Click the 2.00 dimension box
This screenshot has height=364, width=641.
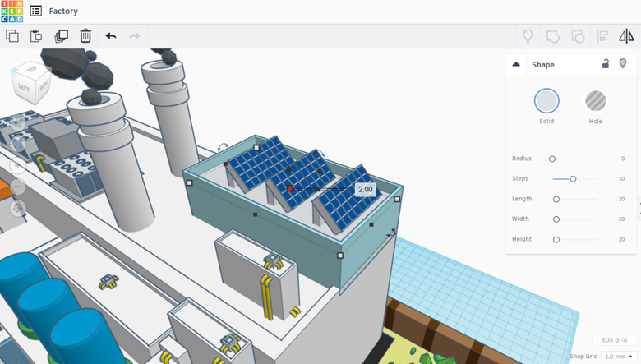[x=366, y=189]
